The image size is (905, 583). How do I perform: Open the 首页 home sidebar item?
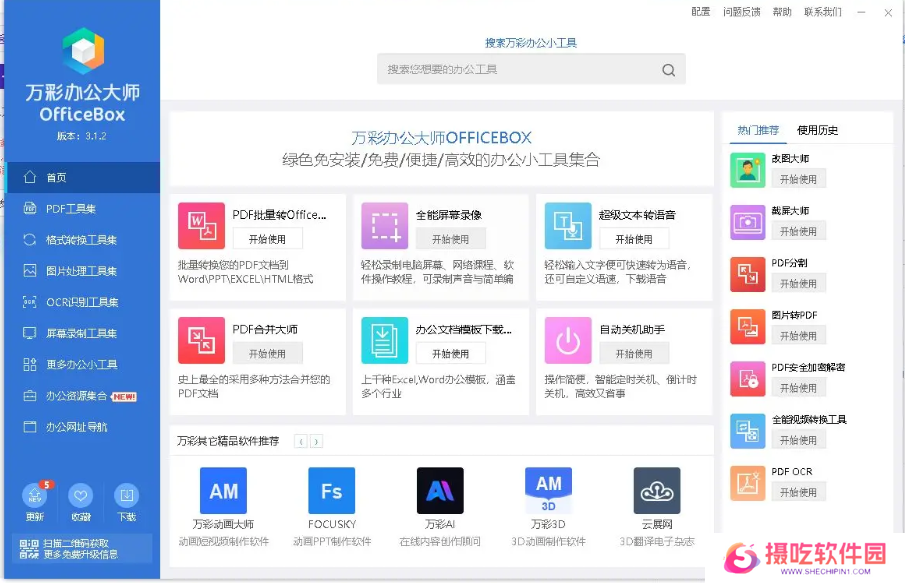(83, 177)
